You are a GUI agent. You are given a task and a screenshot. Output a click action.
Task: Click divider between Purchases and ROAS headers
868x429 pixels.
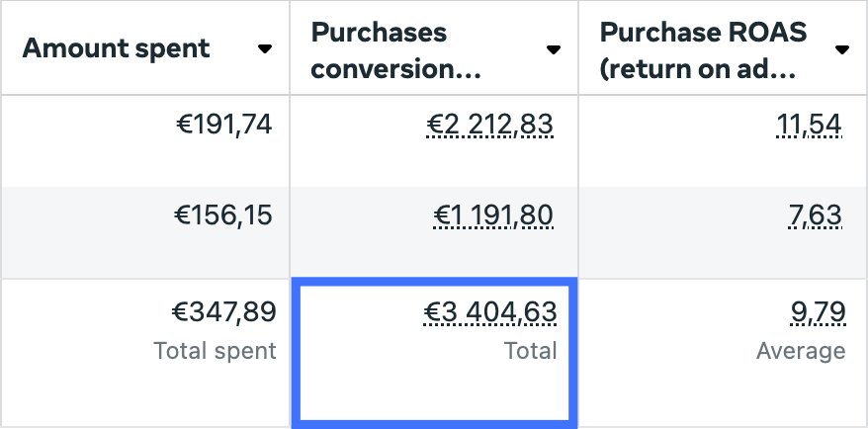(x=578, y=48)
